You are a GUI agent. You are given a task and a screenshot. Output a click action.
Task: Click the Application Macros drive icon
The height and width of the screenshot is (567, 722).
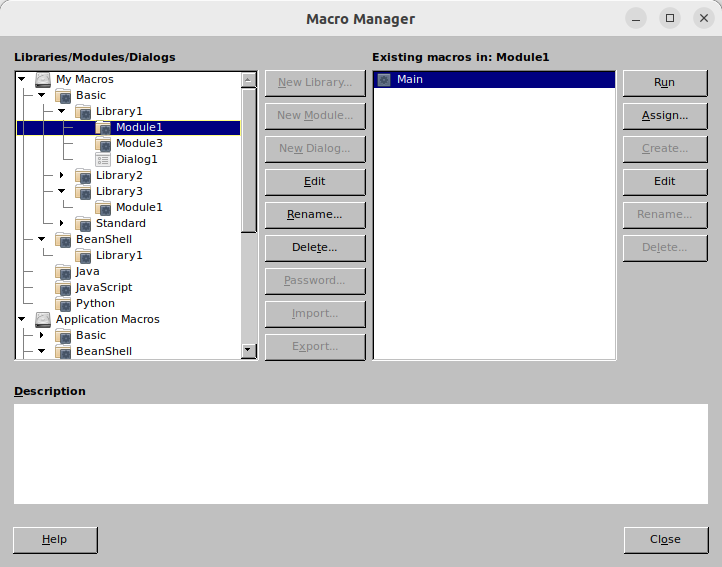click(x=43, y=319)
